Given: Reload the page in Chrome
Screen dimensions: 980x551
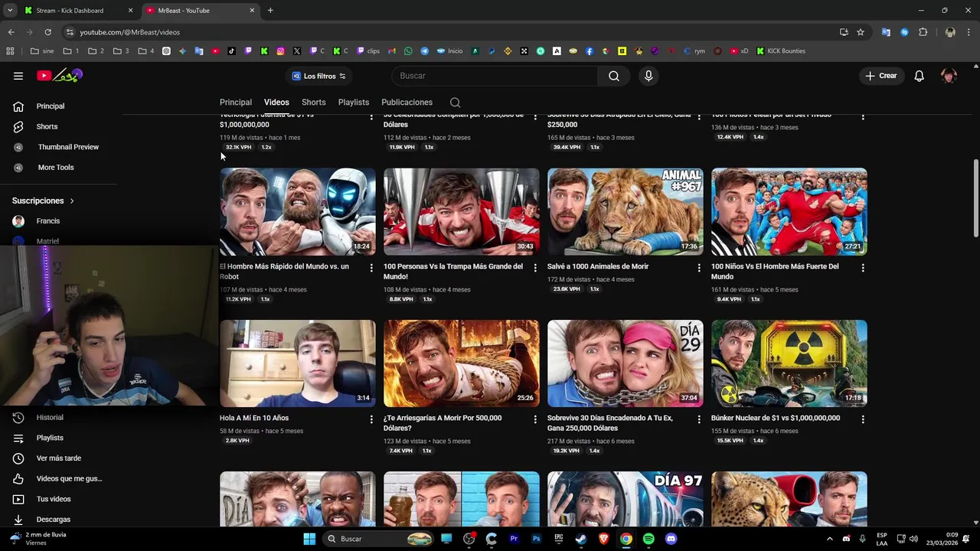Looking at the screenshot, I should [x=47, y=32].
